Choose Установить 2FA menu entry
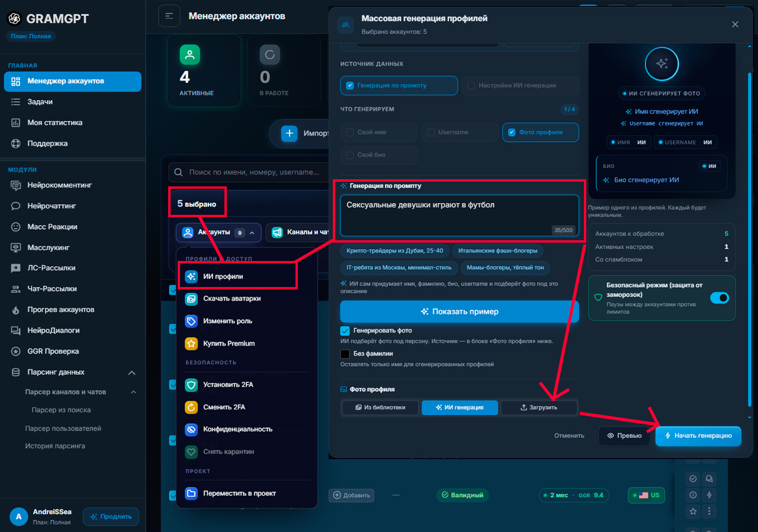Viewport: 758px width, 532px height. click(x=247, y=385)
